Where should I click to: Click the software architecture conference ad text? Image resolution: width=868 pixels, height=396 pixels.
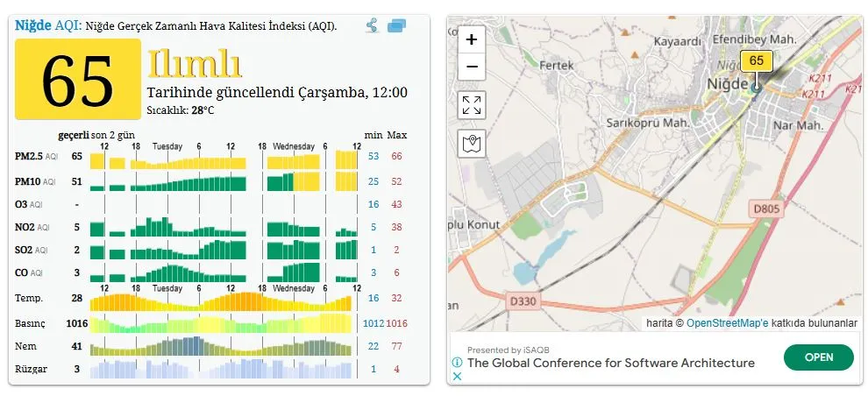(610, 363)
